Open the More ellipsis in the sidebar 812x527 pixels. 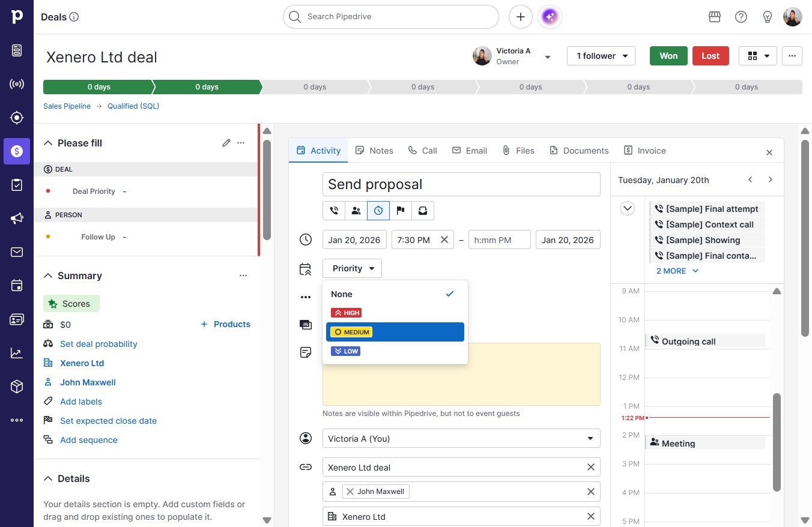[17, 420]
